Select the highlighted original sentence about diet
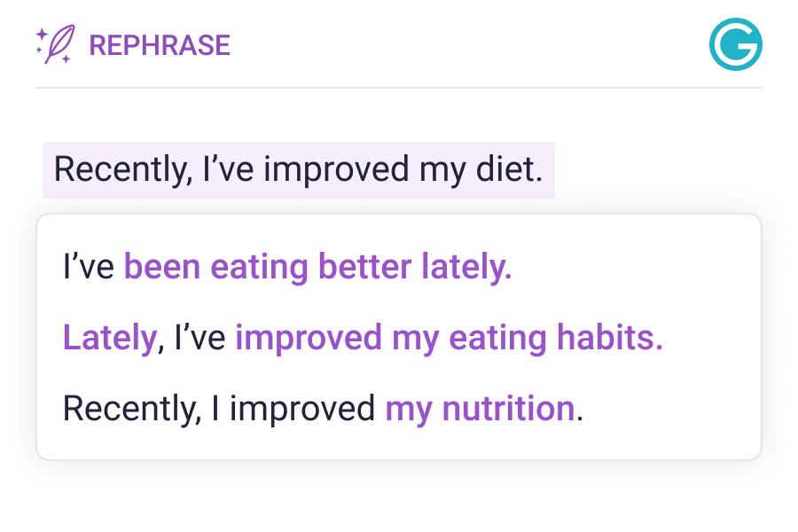Image resolution: width=798 pixels, height=532 pixels. coord(298,169)
